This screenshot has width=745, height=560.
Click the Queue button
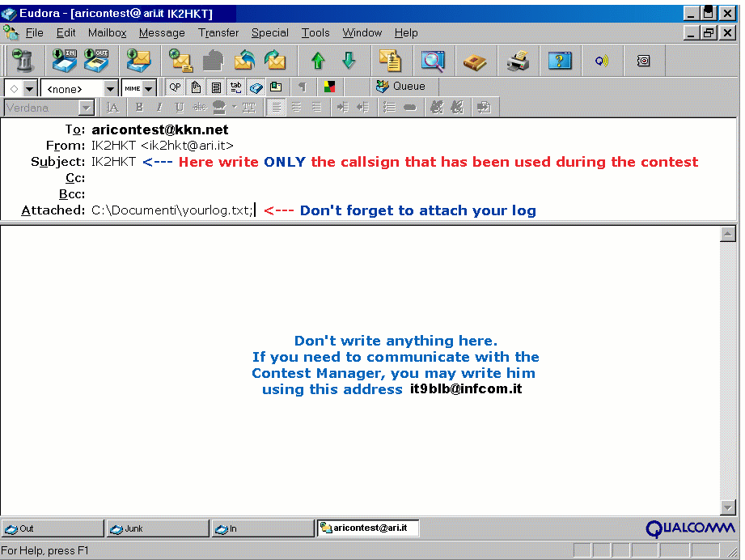click(400, 87)
